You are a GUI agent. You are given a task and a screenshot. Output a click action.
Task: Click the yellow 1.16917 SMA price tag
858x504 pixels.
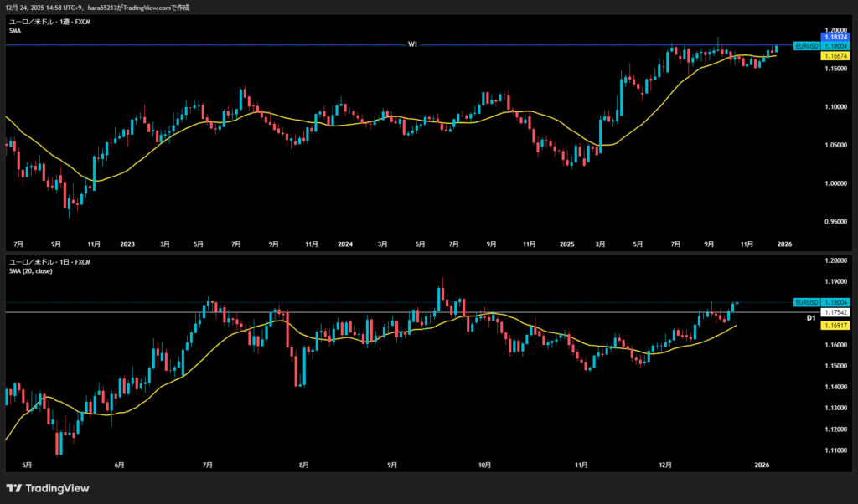coord(836,323)
